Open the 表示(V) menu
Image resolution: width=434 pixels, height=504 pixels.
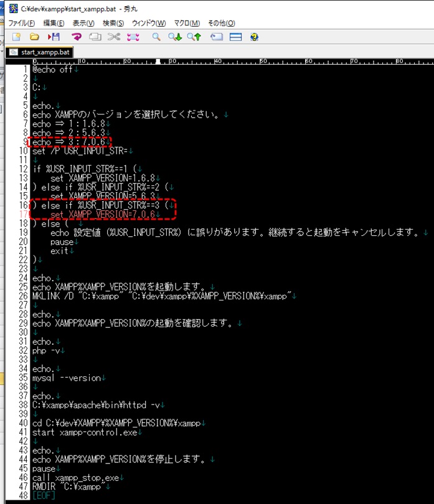(x=83, y=23)
